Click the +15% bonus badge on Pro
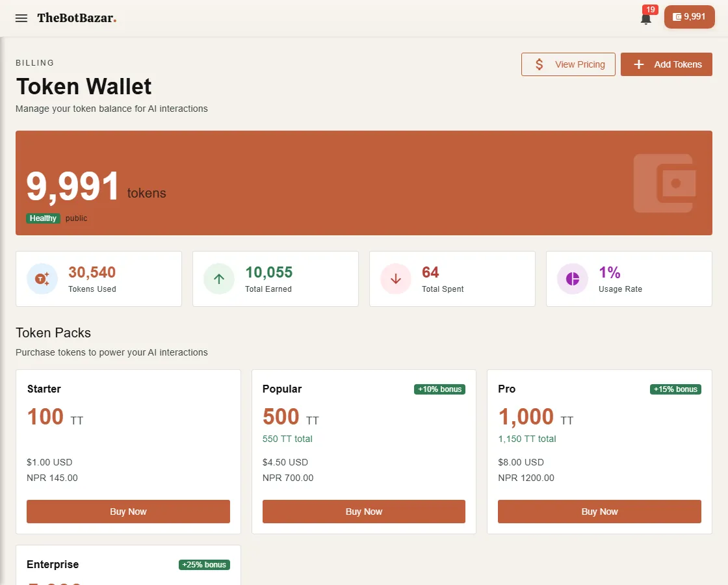 click(675, 389)
